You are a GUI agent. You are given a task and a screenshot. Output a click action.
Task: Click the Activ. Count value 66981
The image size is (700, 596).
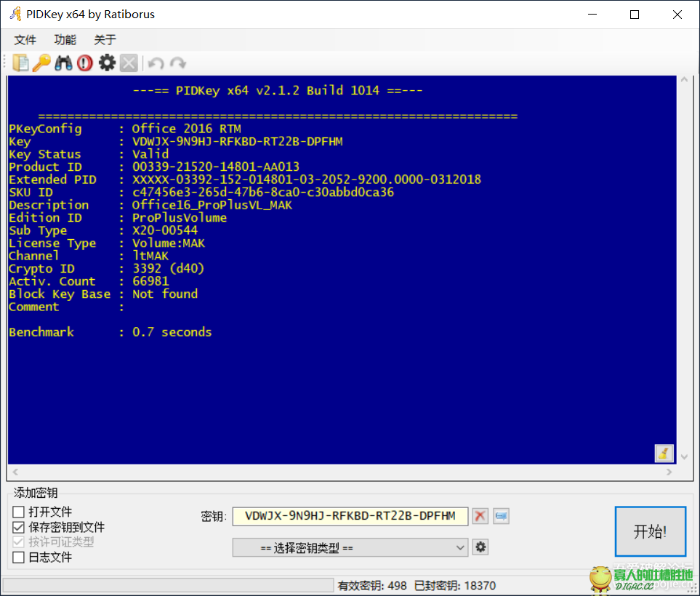tap(150, 281)
